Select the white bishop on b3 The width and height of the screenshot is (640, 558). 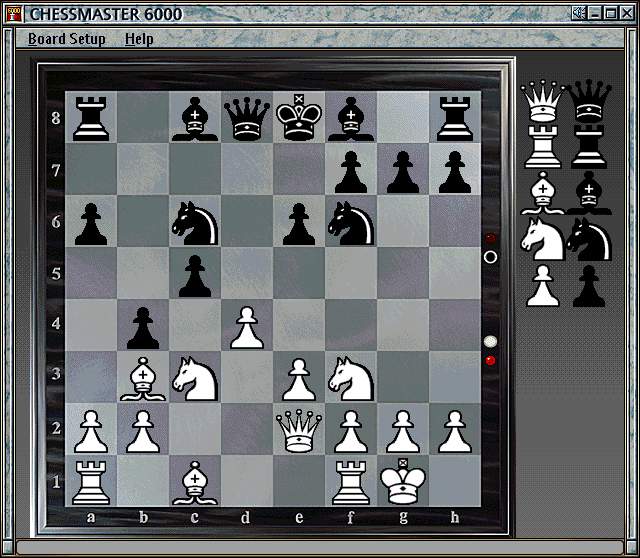pyautogui.click(x=143, y=379)
